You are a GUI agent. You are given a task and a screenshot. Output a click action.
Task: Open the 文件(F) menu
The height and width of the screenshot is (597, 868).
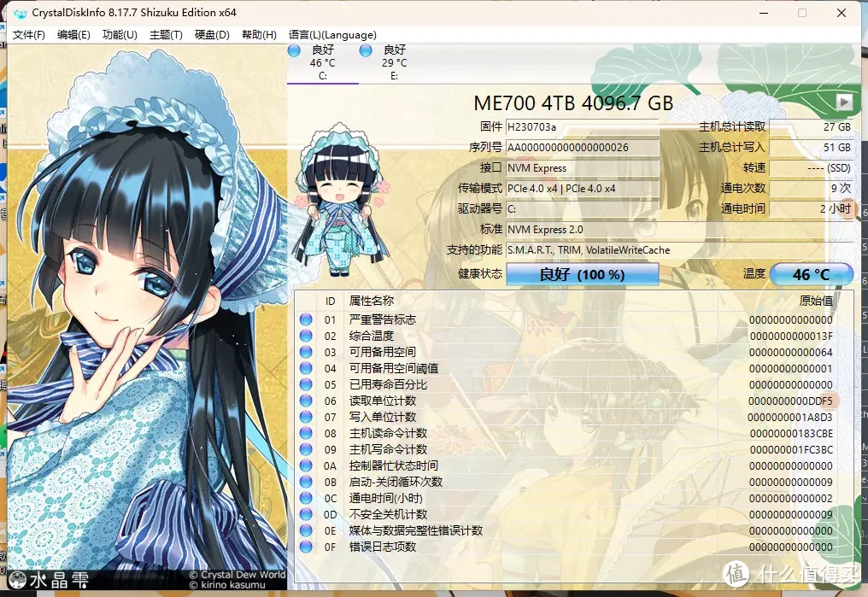tap(29, 35)
